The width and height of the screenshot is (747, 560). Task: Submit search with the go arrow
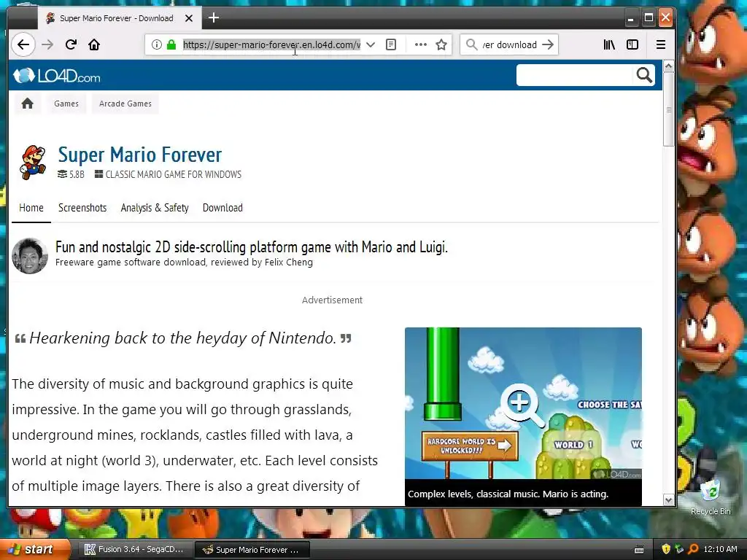click(549, 44)
